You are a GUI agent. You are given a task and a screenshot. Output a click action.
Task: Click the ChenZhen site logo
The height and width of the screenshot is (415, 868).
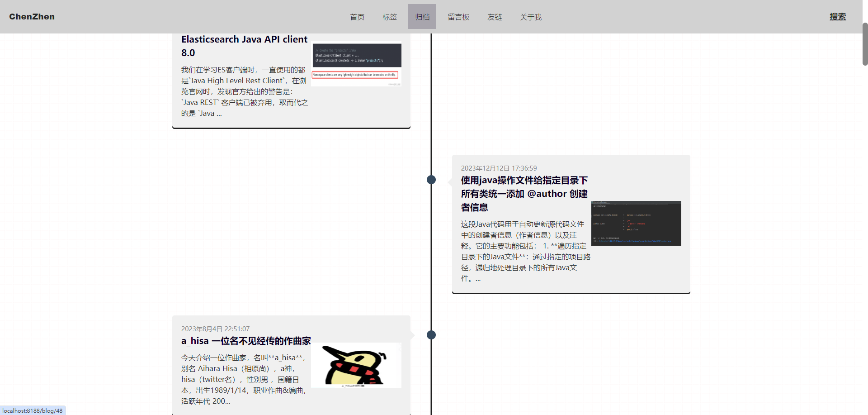pyautogui.click(x=32, y=17)
